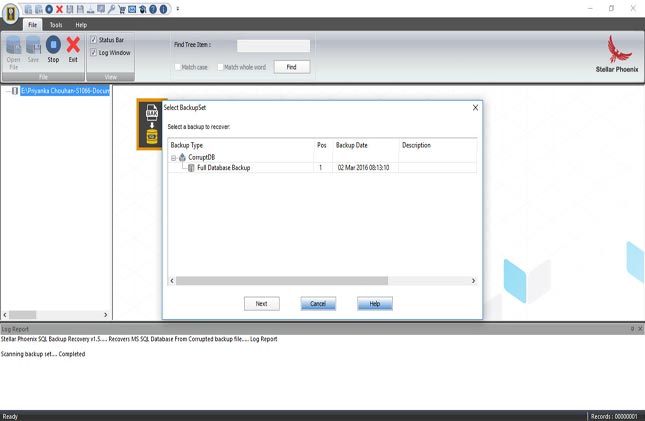Click the dialog list horizontal scrollbar thumb
Viewport: 645px width, 421px height.
pos(282,281)
